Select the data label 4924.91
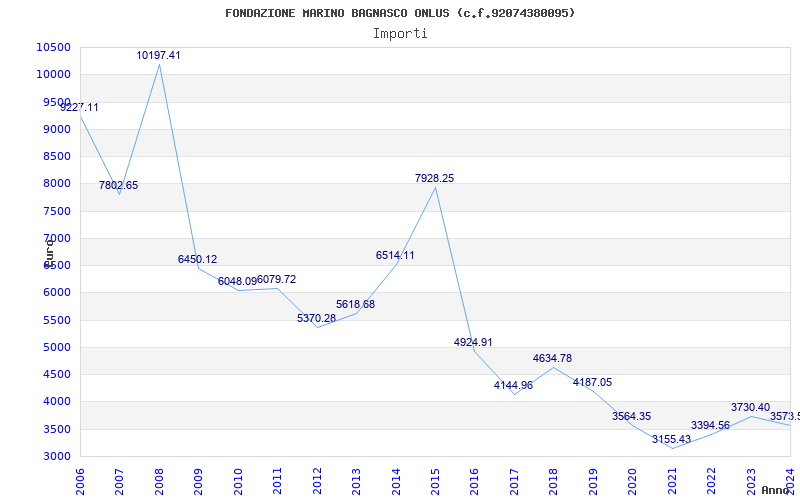 click(473, 342)
